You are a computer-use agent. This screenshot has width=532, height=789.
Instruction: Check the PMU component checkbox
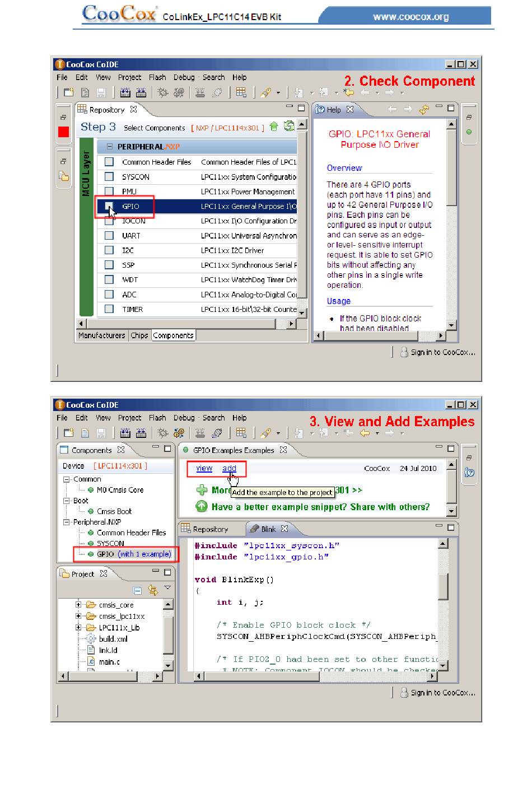click(110, 192)
